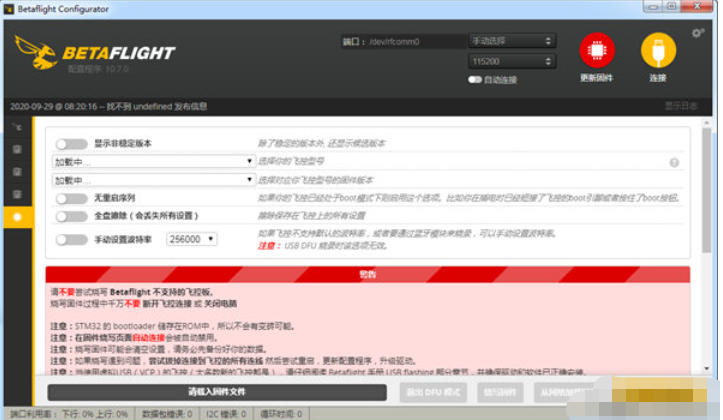Click the version text 配置程序: 10.7.0

point(98,69)
